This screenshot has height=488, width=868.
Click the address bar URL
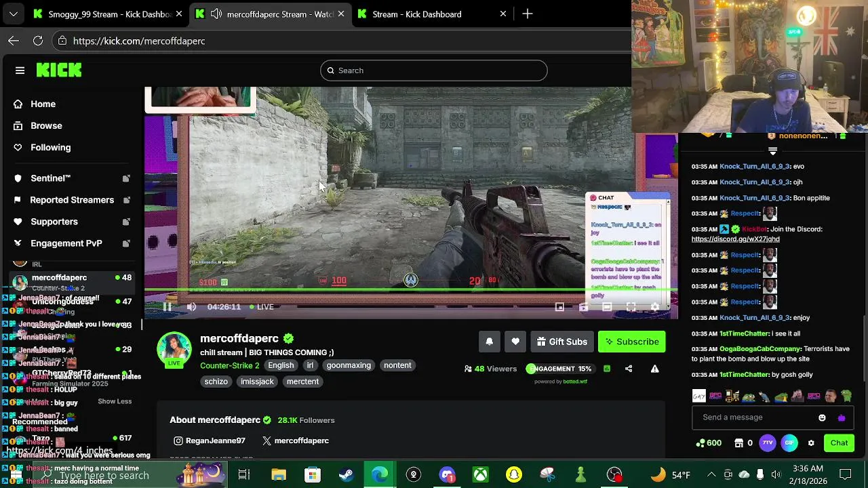click(139, 41)
